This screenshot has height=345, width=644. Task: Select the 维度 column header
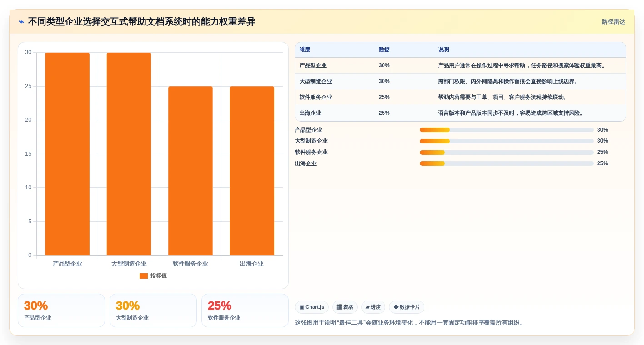click(305, 50)
